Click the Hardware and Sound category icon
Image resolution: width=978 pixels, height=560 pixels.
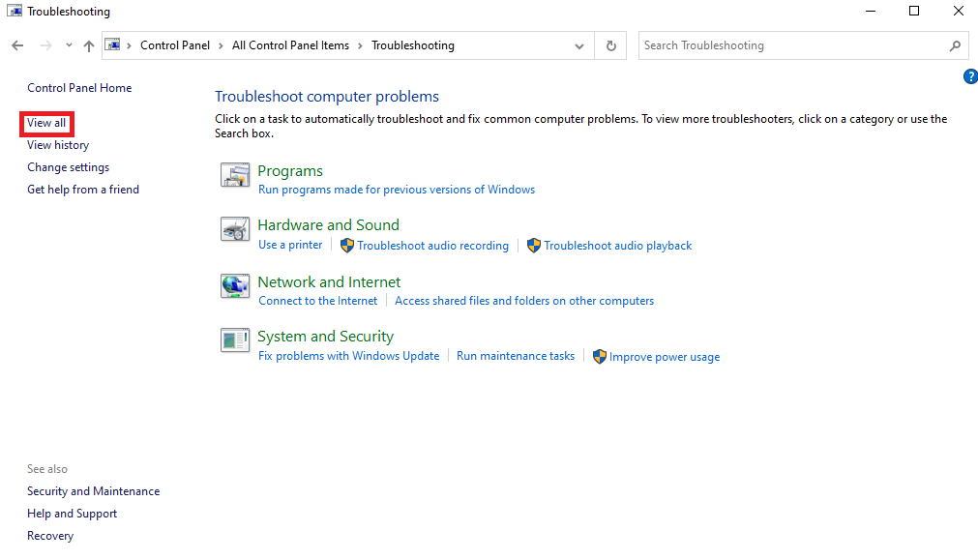(x=235, y=229)
